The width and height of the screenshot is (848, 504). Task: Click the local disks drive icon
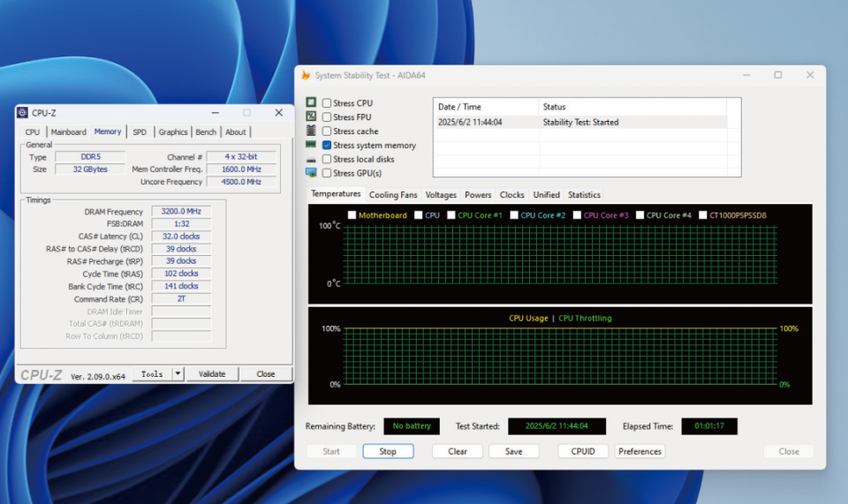311,160
